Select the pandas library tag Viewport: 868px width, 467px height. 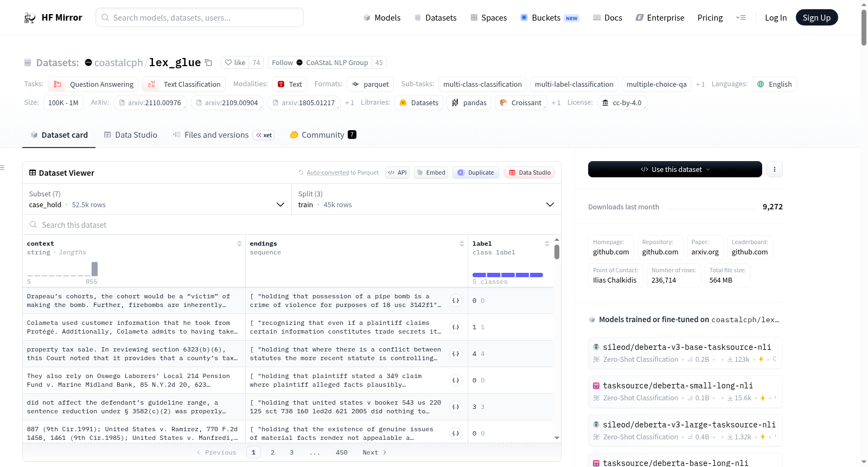[x=469, y=103]
